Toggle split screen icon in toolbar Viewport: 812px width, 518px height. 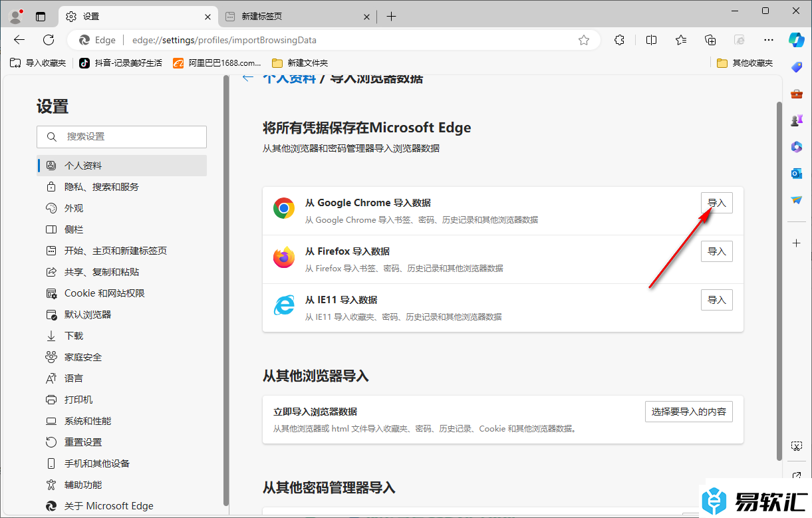coord(651,40)
